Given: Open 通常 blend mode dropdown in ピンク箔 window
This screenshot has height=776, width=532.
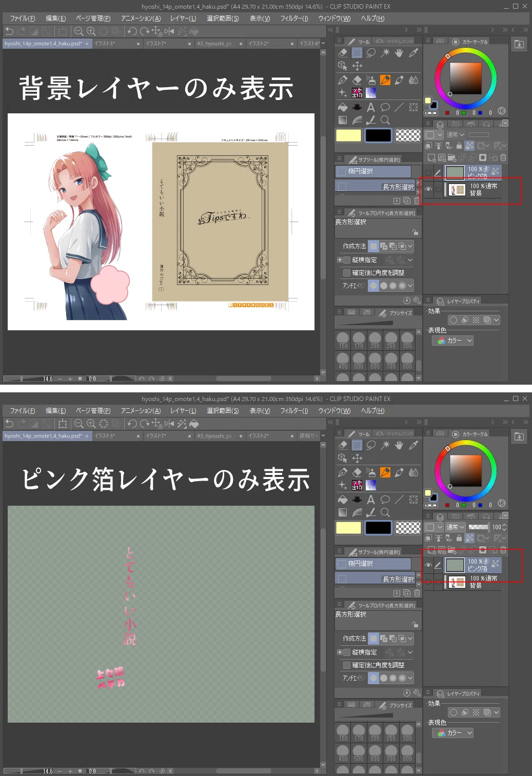Looking at the screenshot, I should coord(455,527).
